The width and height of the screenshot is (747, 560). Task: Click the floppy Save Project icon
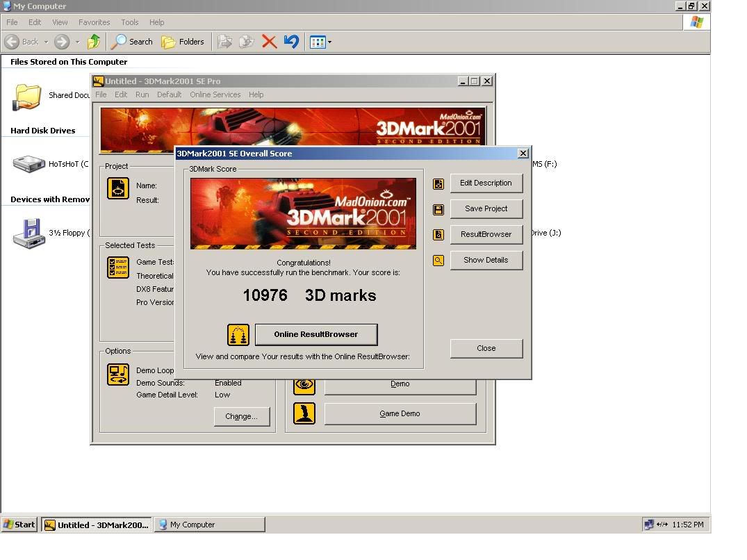click(x=438, y=210)
